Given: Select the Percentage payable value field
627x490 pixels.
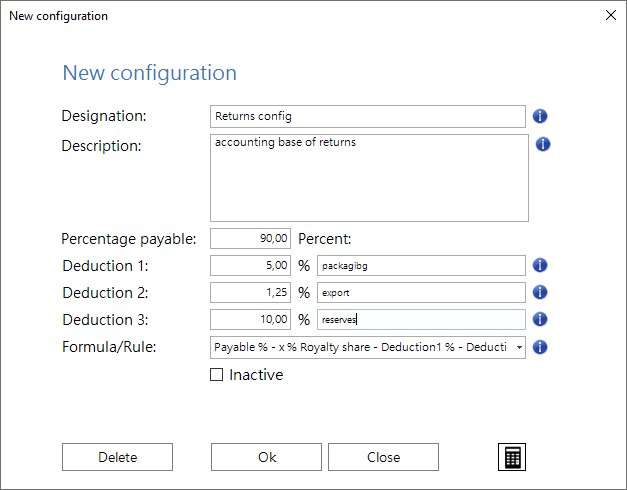Looking at the screenshot, I should [x=250, y=239].
